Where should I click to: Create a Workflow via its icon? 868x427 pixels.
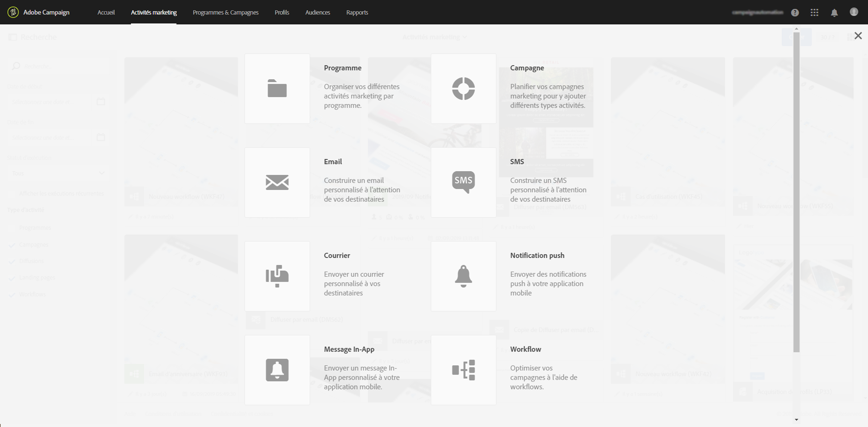tap(463, 370)
